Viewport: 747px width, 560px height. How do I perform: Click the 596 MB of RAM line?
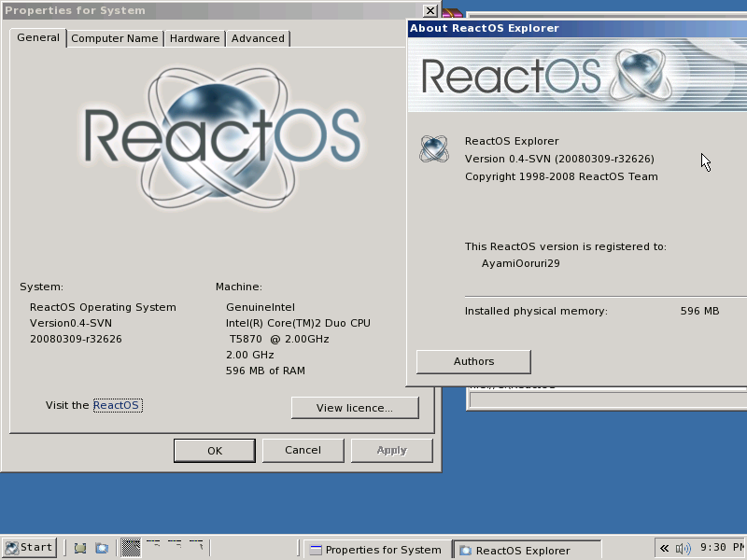[265, 371]
